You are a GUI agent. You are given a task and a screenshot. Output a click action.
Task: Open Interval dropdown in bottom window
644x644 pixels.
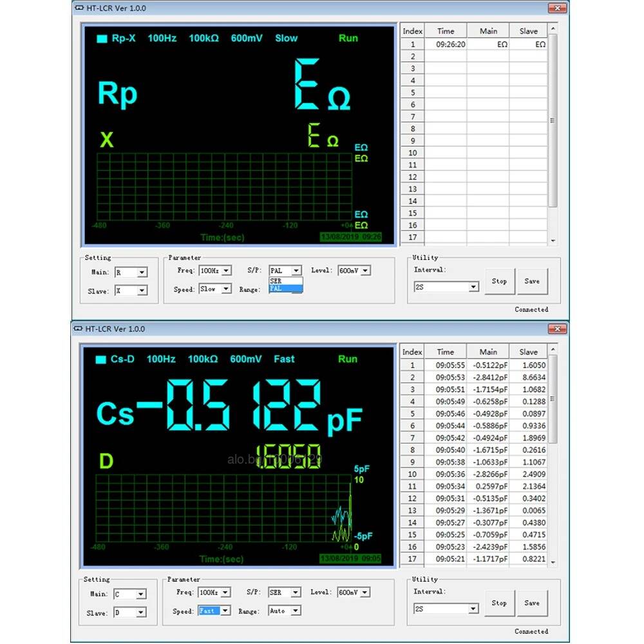pyautogui.click(x=446, y=609)
